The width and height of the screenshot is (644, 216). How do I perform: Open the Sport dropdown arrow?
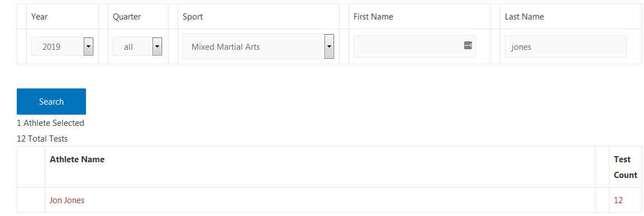pos(329,46)
